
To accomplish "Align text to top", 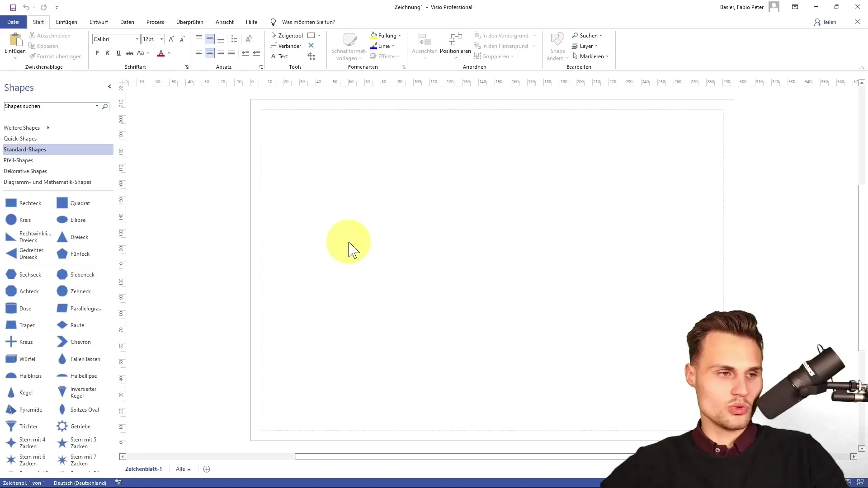I will [x=199, y=39].
